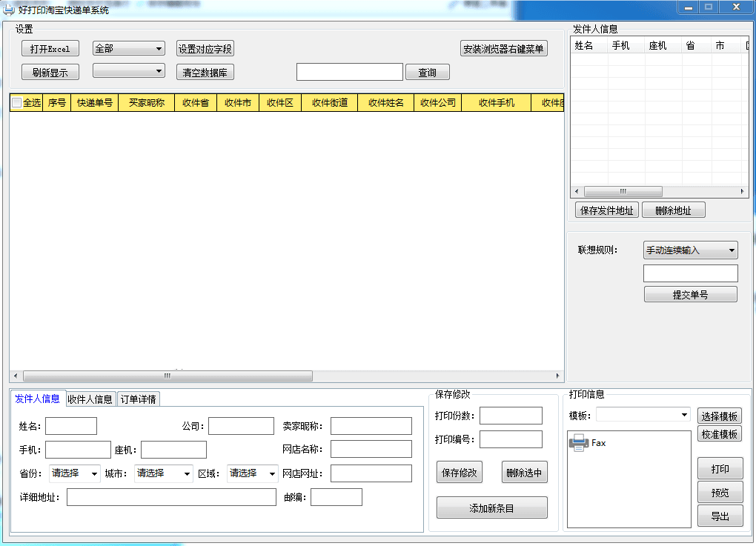
Task: Expand the 省份 province dropdown
Action: pos(74,473)
